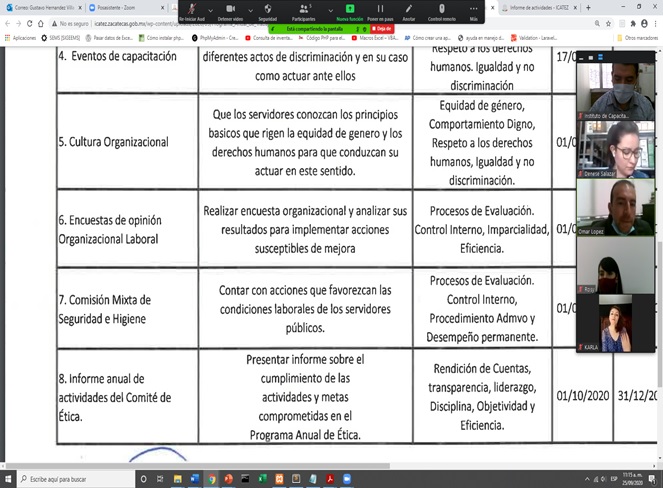Select Omar Lopez video thumbnail
663x488 pixels.
click(616, 207)
